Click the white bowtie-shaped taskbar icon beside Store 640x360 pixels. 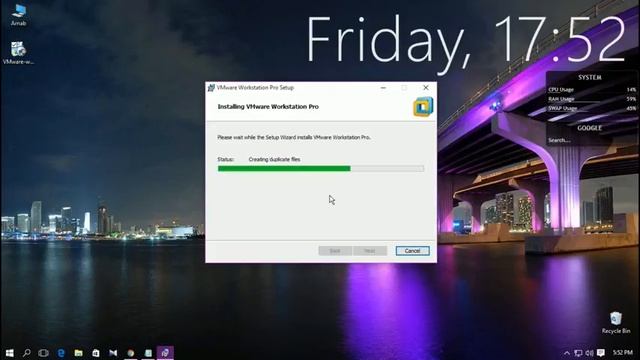pyautogui.click(x=113, y=353)
